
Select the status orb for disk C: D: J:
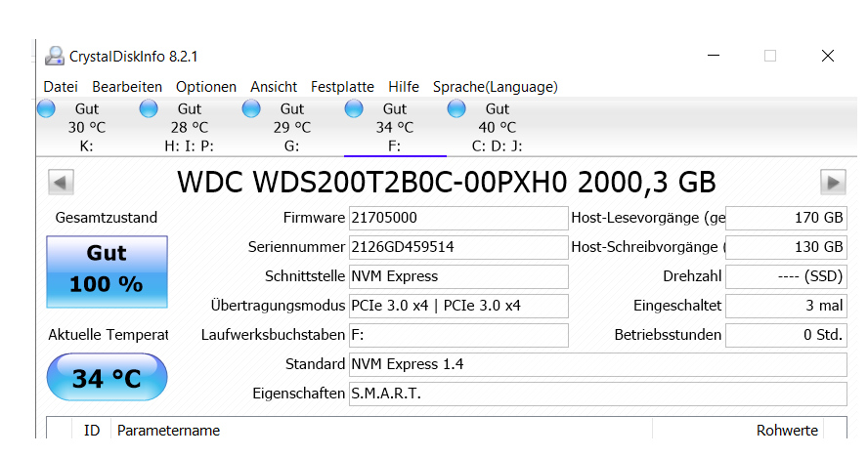click(x=456, y=108)
